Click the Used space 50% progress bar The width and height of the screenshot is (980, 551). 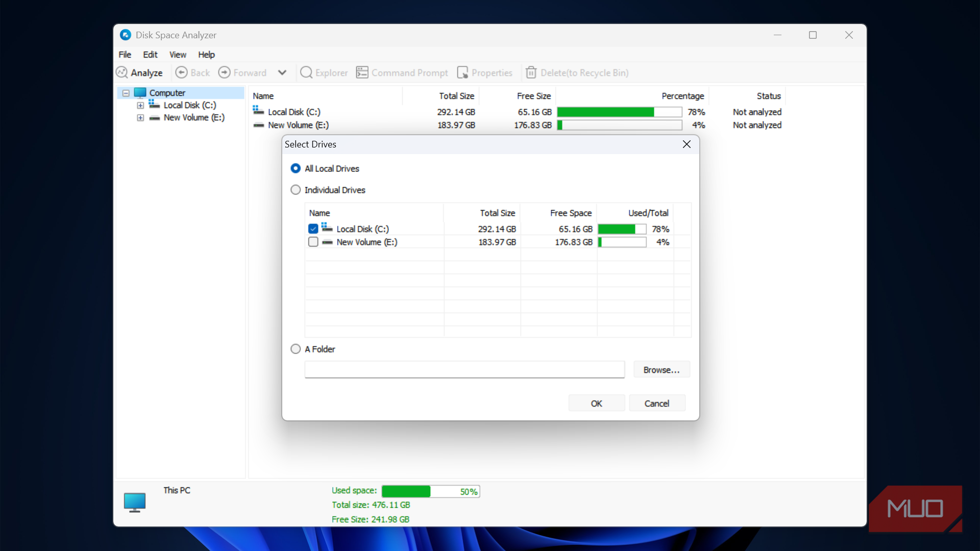point(431,491)
